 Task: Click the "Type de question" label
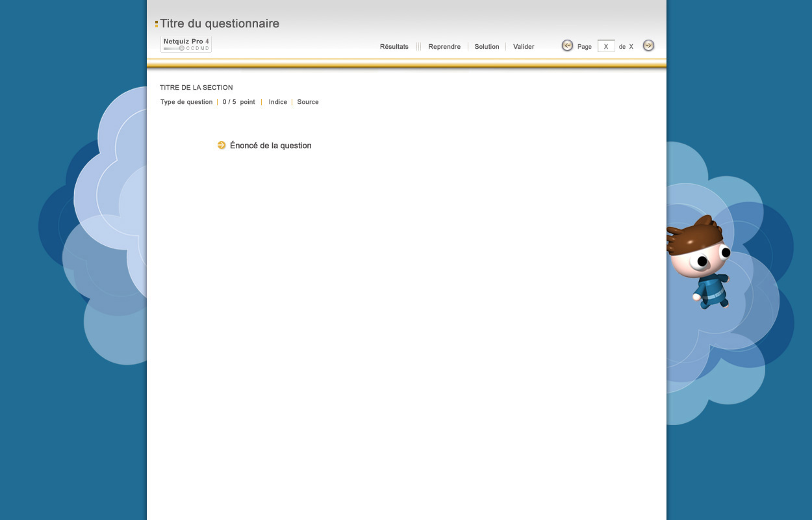pyautogui.click(x=186, y=102)
